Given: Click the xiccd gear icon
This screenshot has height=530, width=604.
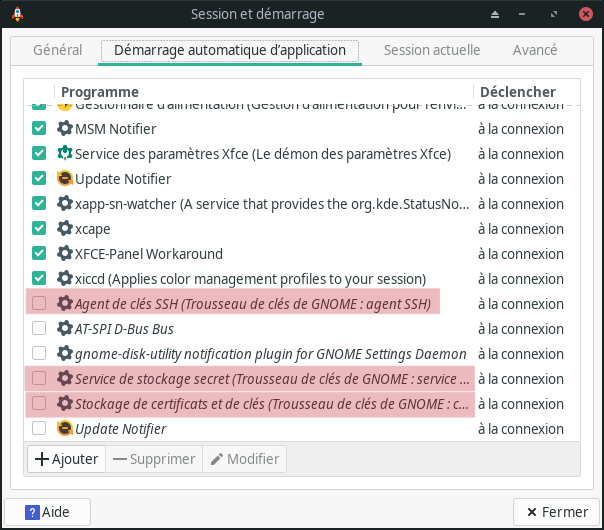Looking at the screenshot, I should pyautogui.click(x=64, y=278).
